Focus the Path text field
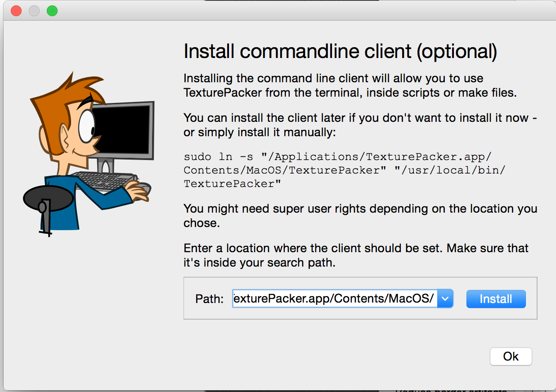Viewport: 556px width, 392px height. point(335,299)
